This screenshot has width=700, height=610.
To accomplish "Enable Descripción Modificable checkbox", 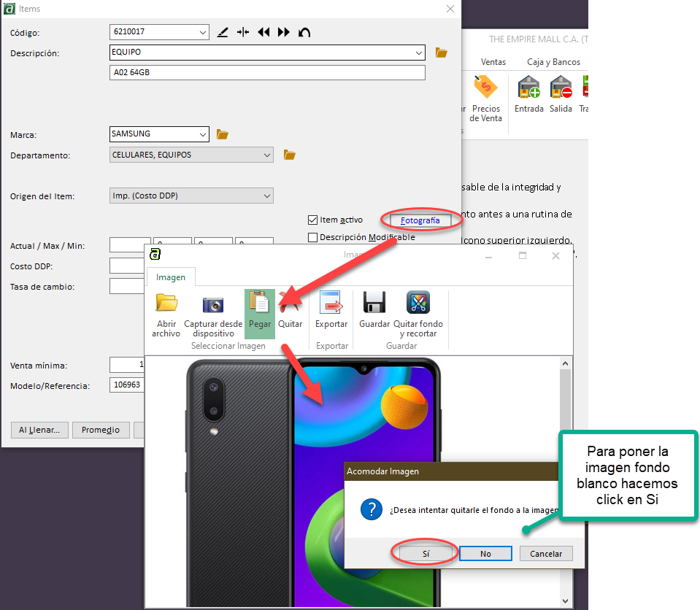I will pyautogui.click(x=313, y=237).
